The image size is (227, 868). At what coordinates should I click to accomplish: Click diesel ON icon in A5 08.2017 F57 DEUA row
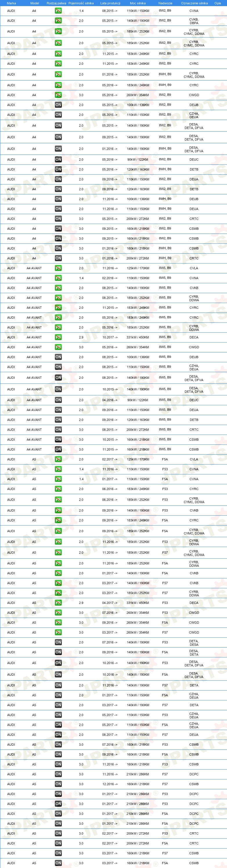tap(58, 735)
